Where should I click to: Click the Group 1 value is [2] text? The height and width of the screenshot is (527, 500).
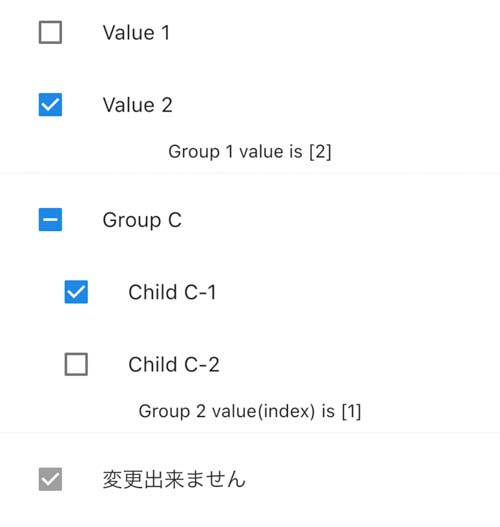click(250, 152)
